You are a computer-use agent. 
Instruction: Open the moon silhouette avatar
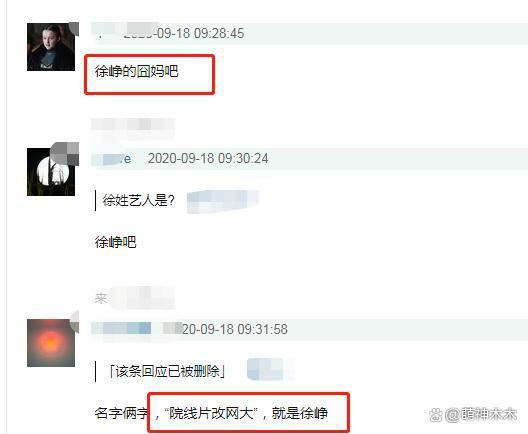point(51,172)
